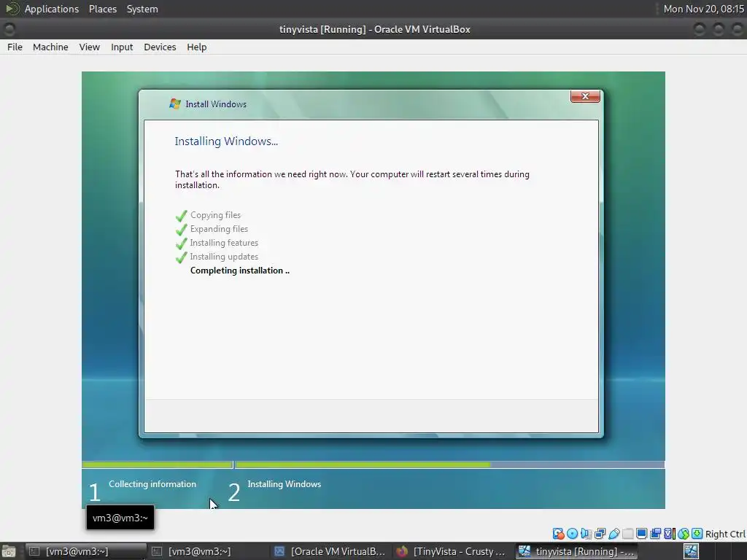Image resolution: width=747 pixels, height=560 pixels.
Task: Open the Places menu in top panel
Action: point(103,9)
